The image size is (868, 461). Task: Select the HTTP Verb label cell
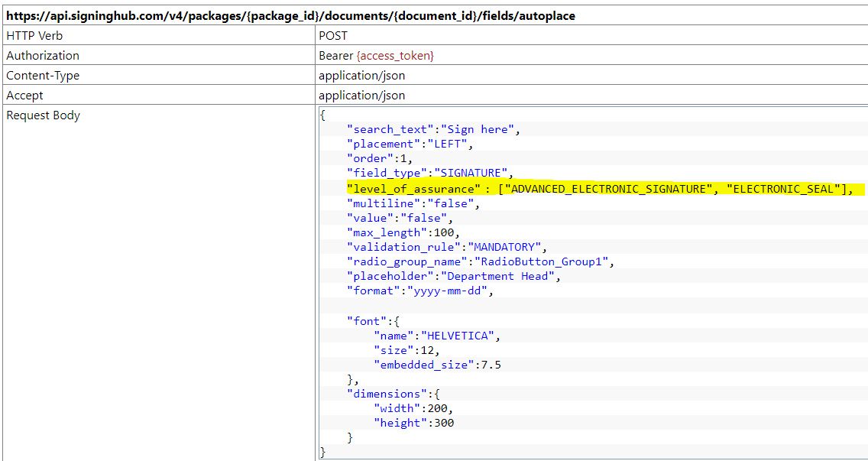pos(34,36)
